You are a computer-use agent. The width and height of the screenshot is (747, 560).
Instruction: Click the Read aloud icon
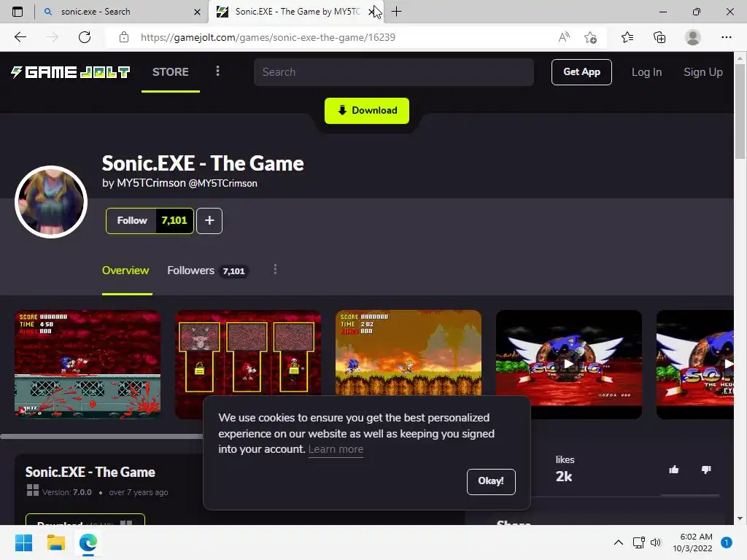[564, 37]
